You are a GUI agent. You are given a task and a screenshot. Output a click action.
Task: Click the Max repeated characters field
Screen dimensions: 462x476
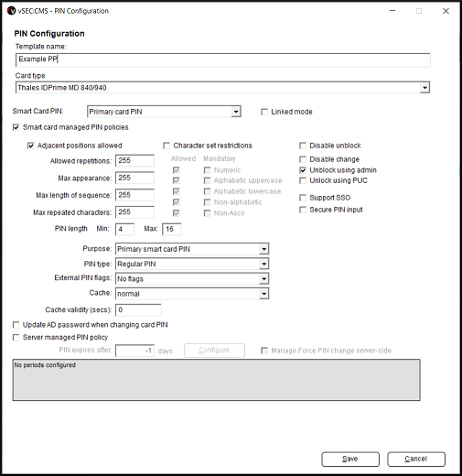pyautogui.click(x=134, y=212)
